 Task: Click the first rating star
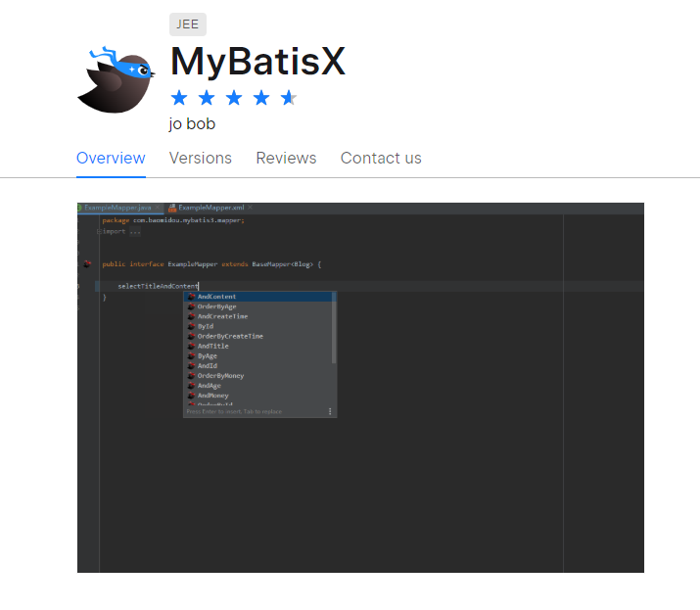(179, 98)
